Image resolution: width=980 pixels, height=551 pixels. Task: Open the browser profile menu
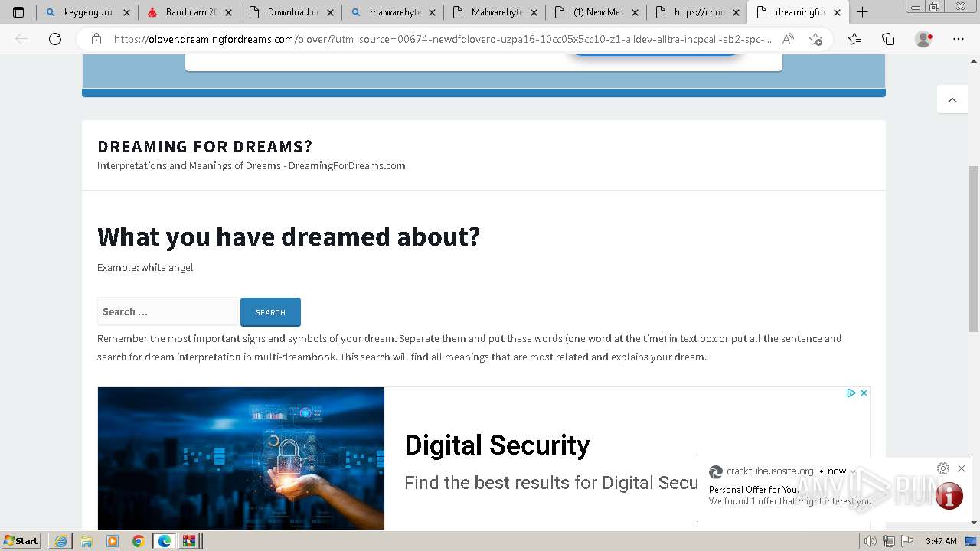coord(924,39)
